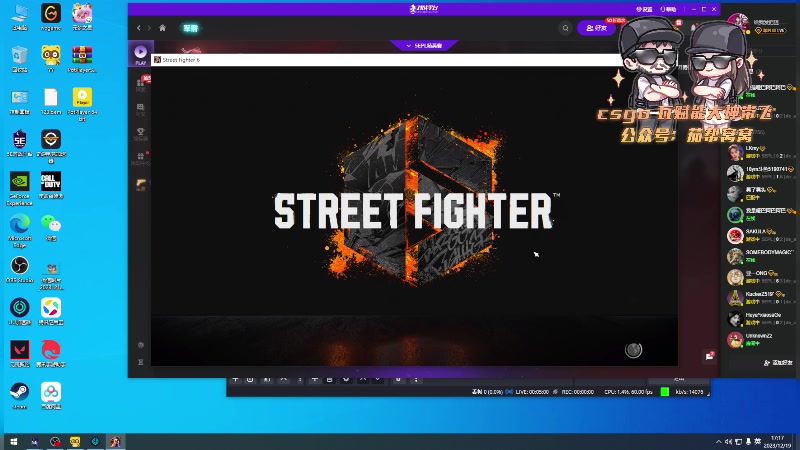
Task: Launch Call of Duty desktop shortcut
Action: point(51,185)
